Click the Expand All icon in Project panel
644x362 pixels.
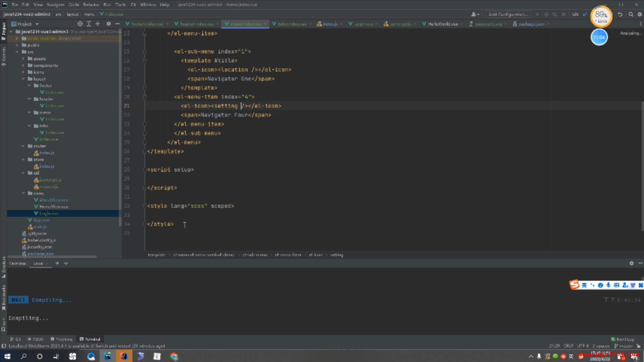click(x=89, y=24)
